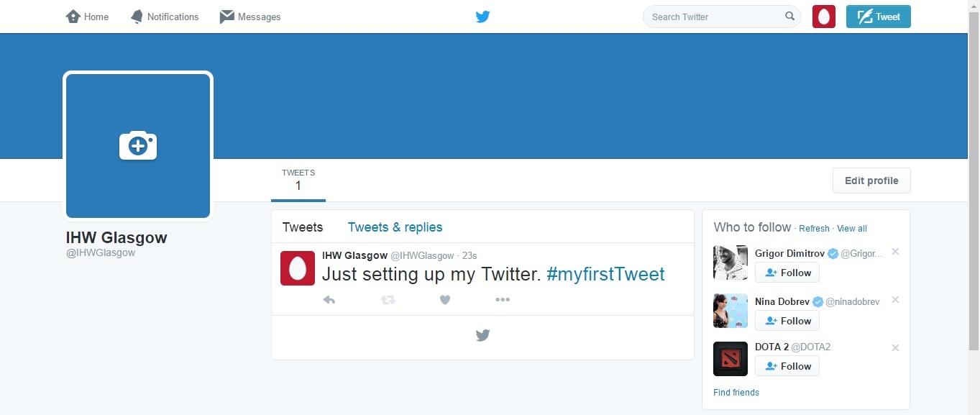Follow the DOTA 2 account
Screen dimensions: 980x415
click(x=787, y=366)
